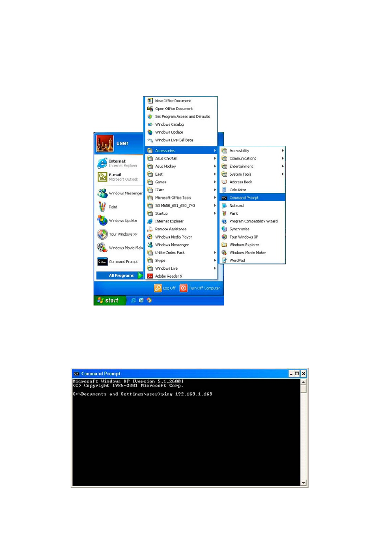Image resolution: width=392 pixels, height=556 pixels.
Task: Maximize the Command Prompt window
Action: [x=297, y=374]
